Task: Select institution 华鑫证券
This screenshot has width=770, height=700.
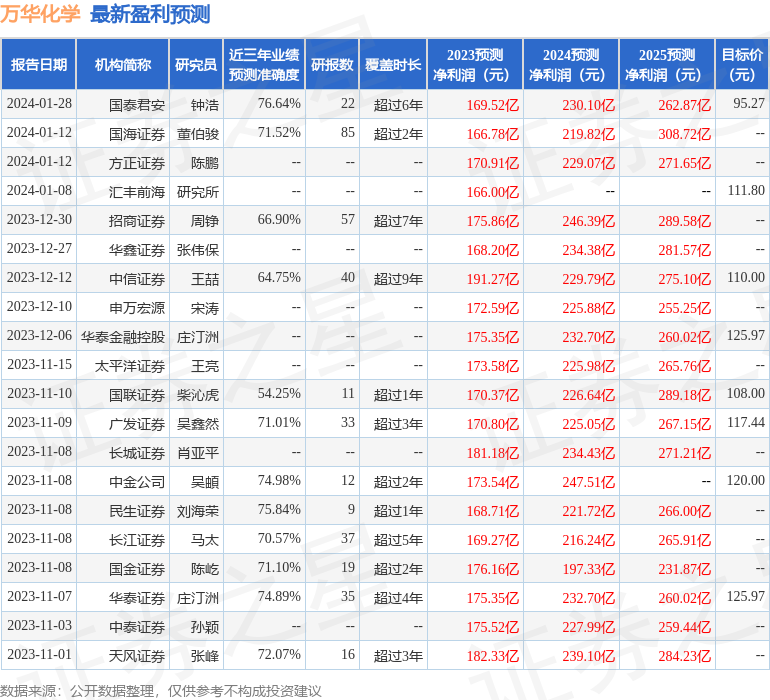Action: [x=137, y=250]
